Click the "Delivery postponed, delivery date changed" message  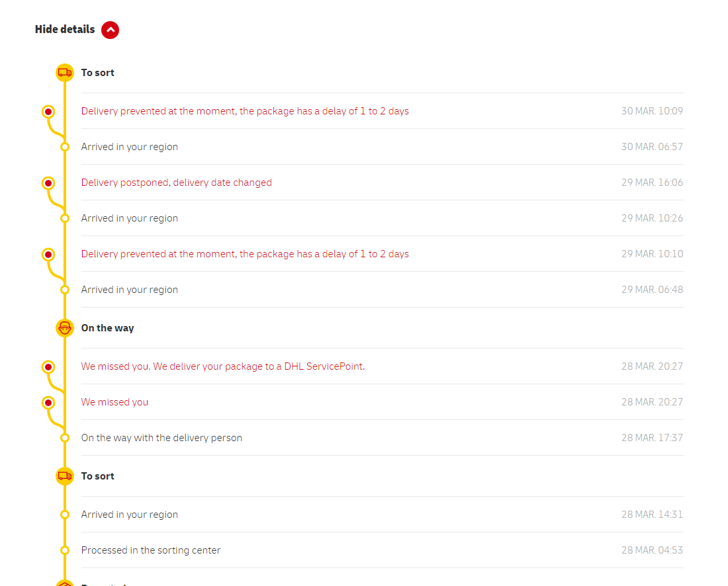[x=176, y=183]
